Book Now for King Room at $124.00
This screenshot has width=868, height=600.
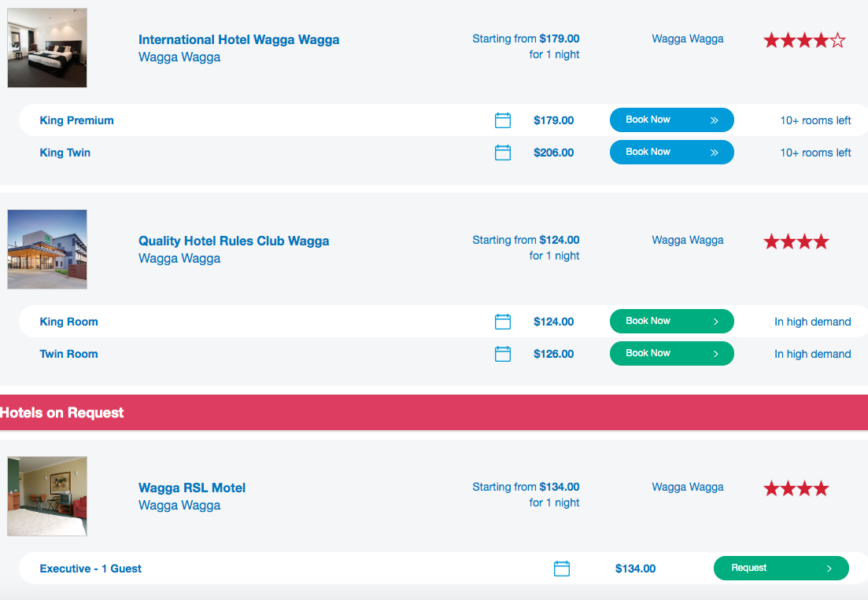(671, 322)
